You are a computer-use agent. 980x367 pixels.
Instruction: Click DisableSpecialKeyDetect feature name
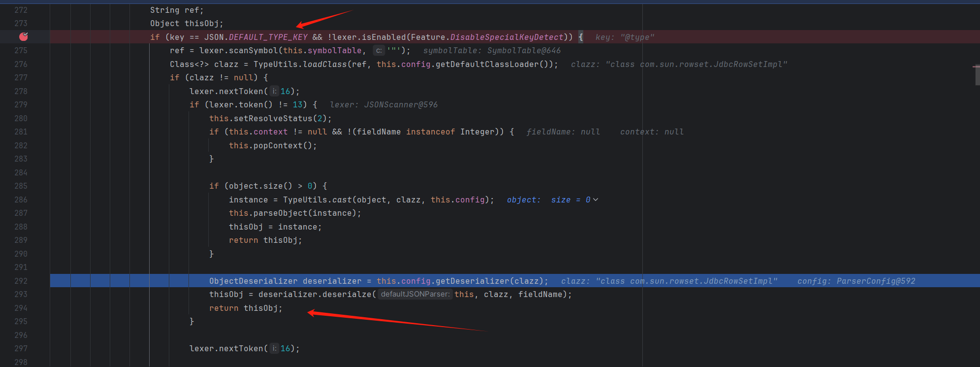(506, 37)
